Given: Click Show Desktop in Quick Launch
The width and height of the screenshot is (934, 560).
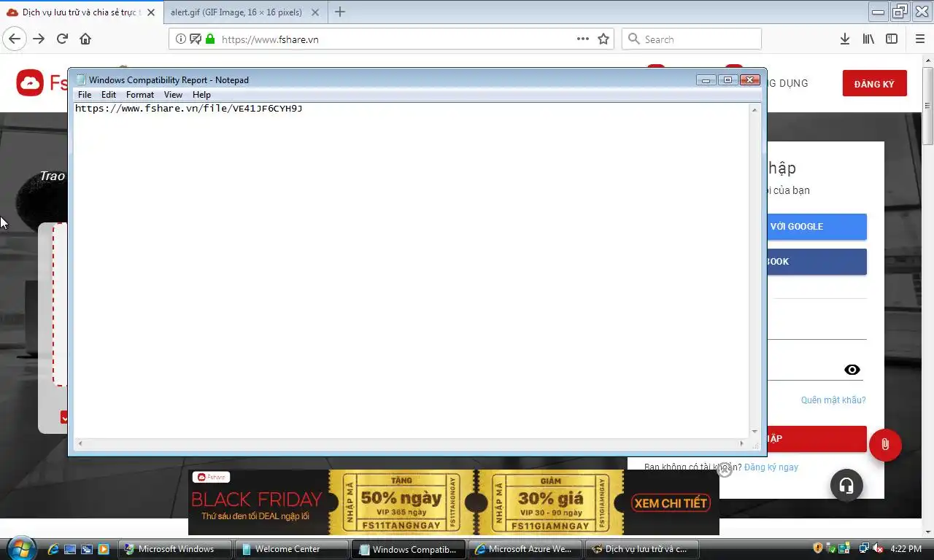Looking at the screenshot, I should pyautogui.click(x=70, y=549).
